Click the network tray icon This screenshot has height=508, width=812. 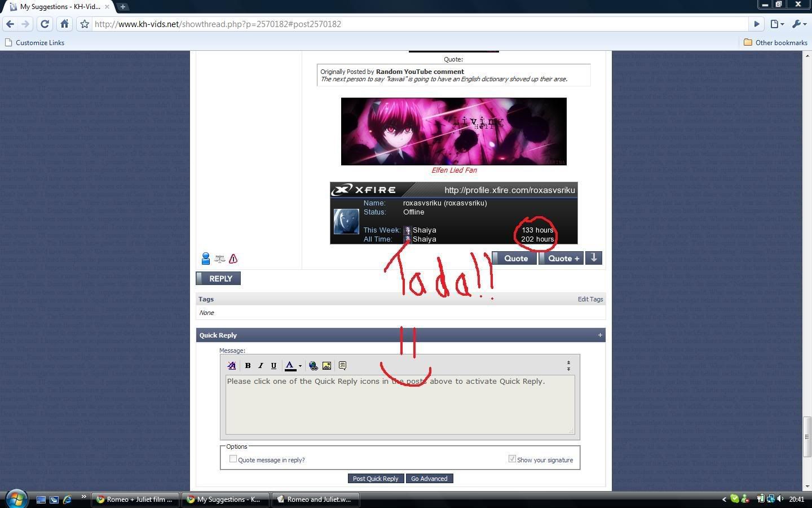770,499
